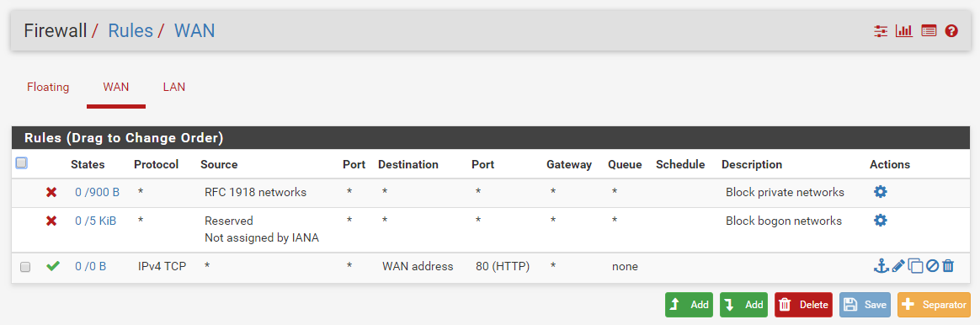Disable the HTTP rule with ban icon

coord(932,266)
